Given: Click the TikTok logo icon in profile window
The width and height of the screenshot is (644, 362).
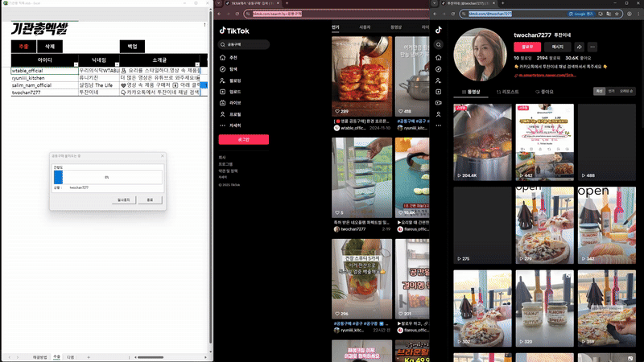Looking at the screenshot, I should (x=439, y=30).
